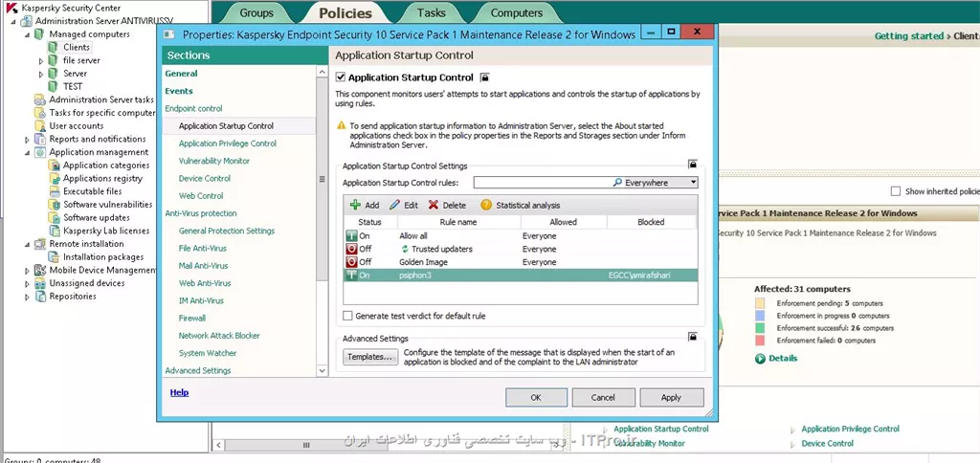Switch to the Computers tab
Image resolution: width=980 pixels, height=463 pixels.
click(516, 12)
